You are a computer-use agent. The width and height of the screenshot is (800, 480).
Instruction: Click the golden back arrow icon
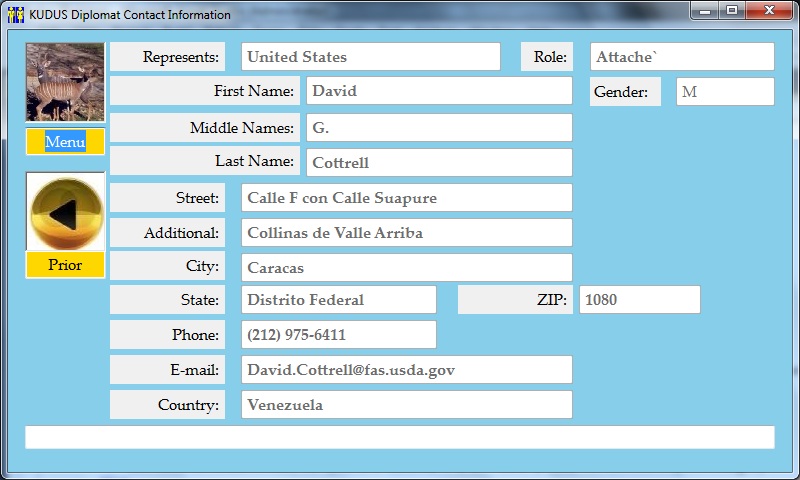(x=65, y=212)
